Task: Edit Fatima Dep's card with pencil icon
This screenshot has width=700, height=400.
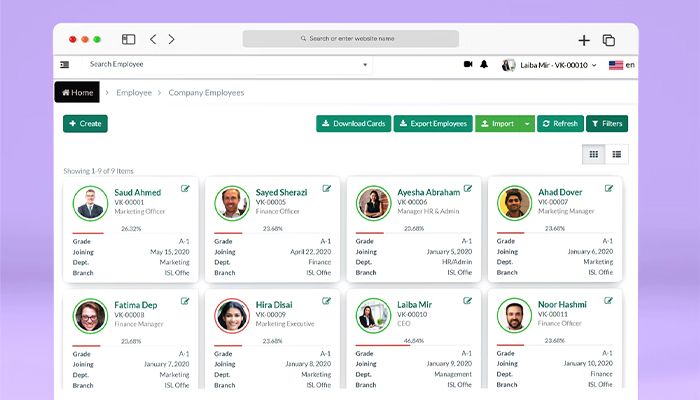Action: tap(185, 301)
